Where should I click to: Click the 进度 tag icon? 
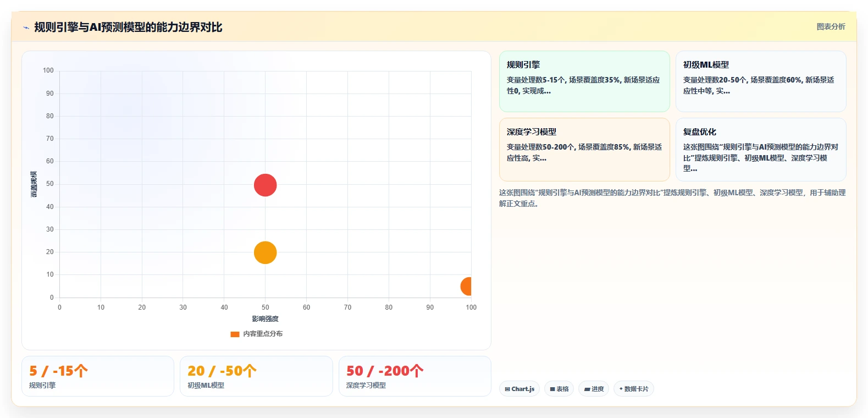point(587,389)
